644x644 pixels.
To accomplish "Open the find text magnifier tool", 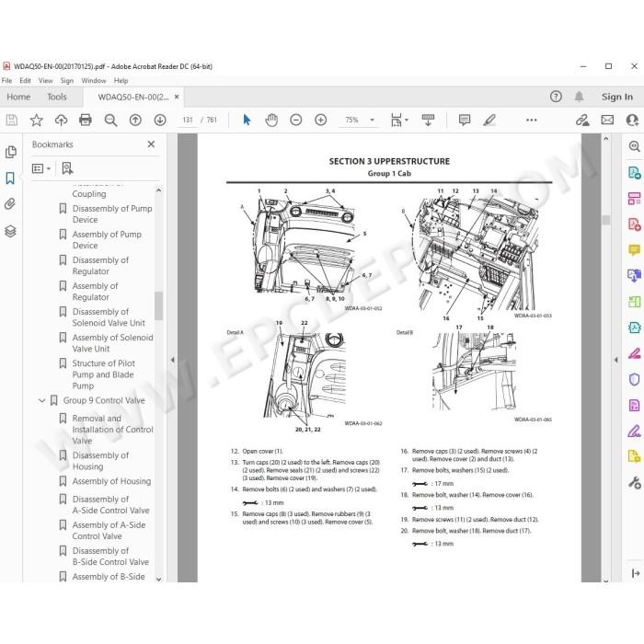I will (x=110, y=120).
